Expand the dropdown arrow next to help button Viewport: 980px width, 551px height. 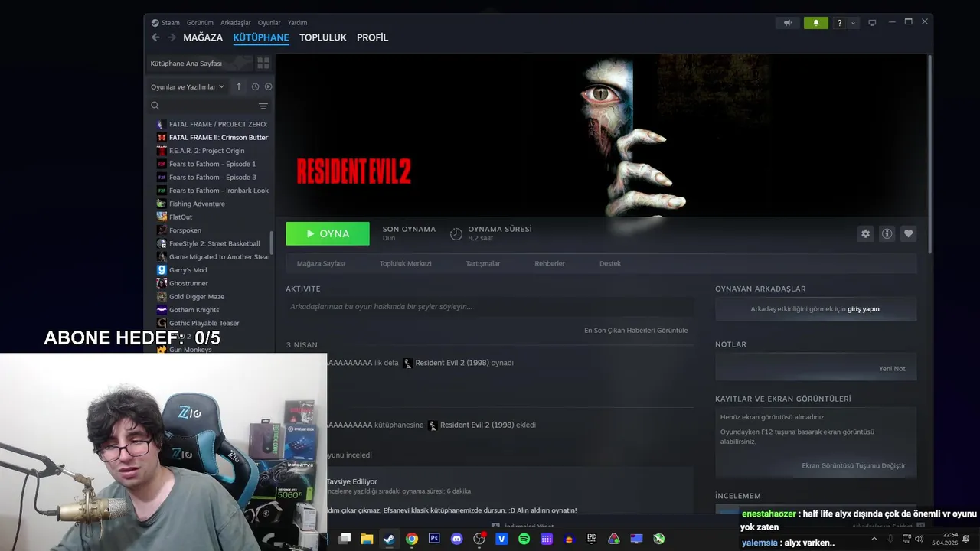pyautogui.click(x=853, y=23)
